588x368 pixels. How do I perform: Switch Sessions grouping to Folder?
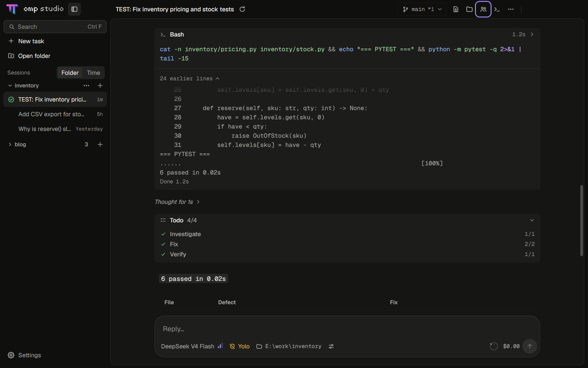point(70,73)
